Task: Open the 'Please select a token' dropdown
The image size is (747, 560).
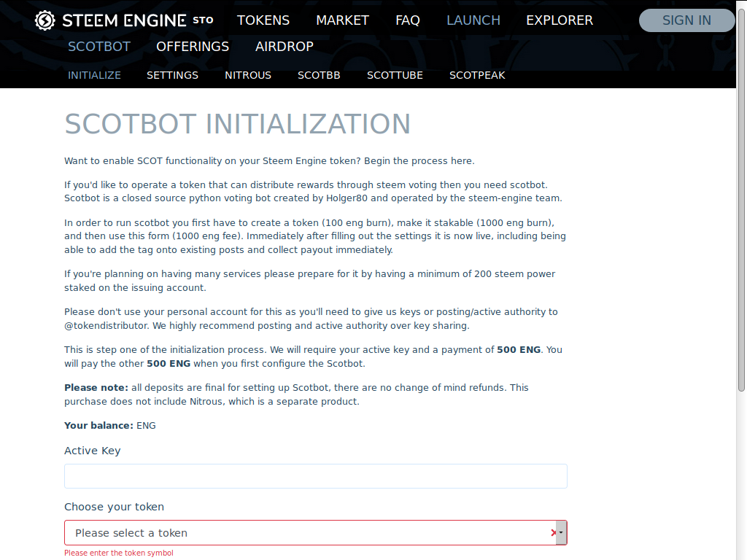Action: [x=315, y=533]
